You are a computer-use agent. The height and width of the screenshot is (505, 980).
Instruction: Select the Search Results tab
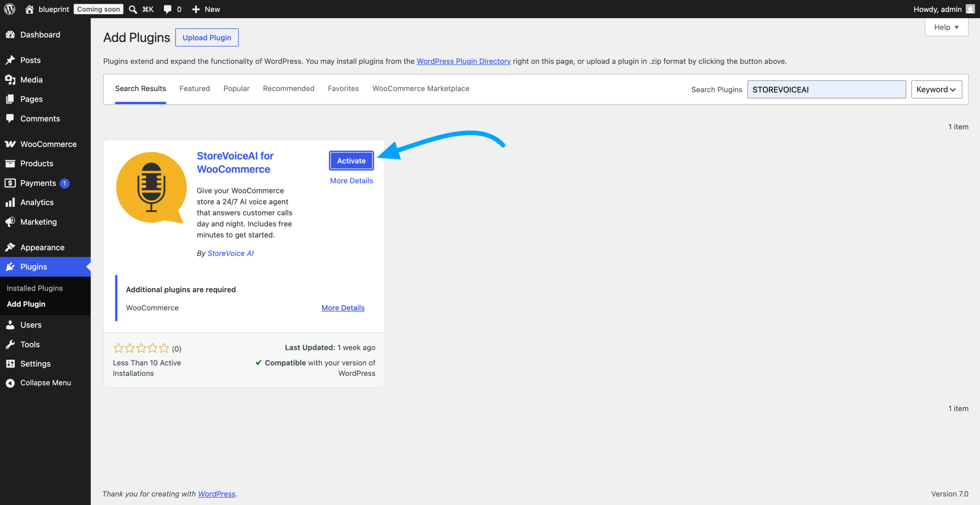tap(140, 88)
